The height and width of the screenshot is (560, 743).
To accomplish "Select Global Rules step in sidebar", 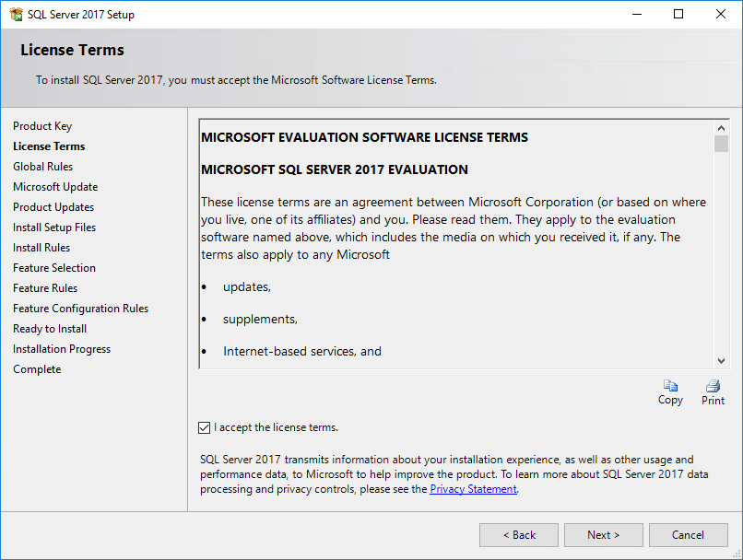I will [43, 167].
